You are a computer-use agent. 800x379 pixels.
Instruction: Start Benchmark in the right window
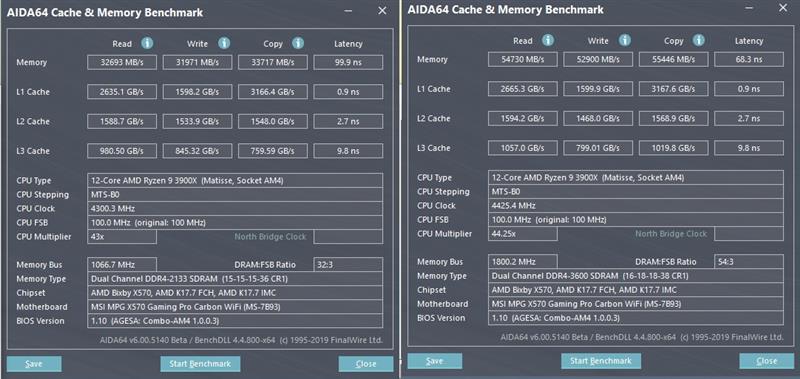601,361
